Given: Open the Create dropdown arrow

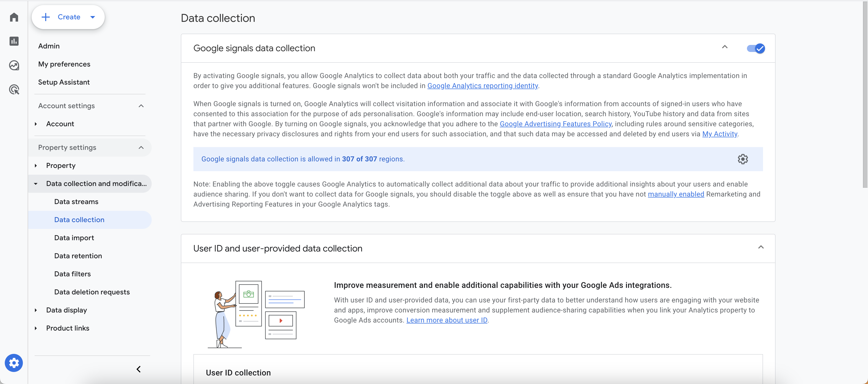Looking at the screenshot, I should (93, 17).
